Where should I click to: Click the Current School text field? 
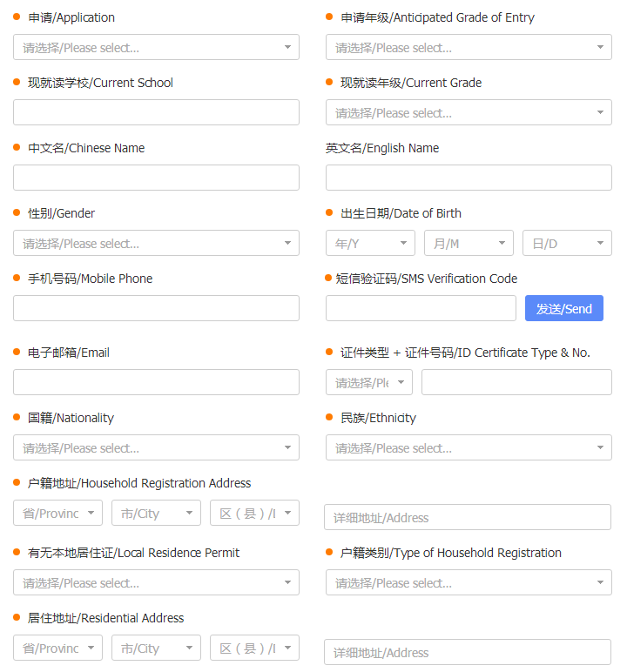coord(156,112)
